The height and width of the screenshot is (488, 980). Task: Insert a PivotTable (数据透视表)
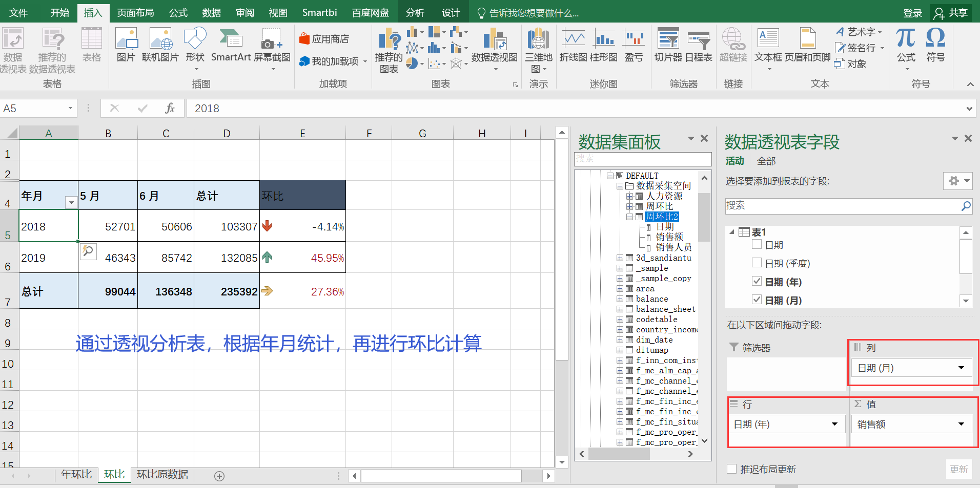12,50
